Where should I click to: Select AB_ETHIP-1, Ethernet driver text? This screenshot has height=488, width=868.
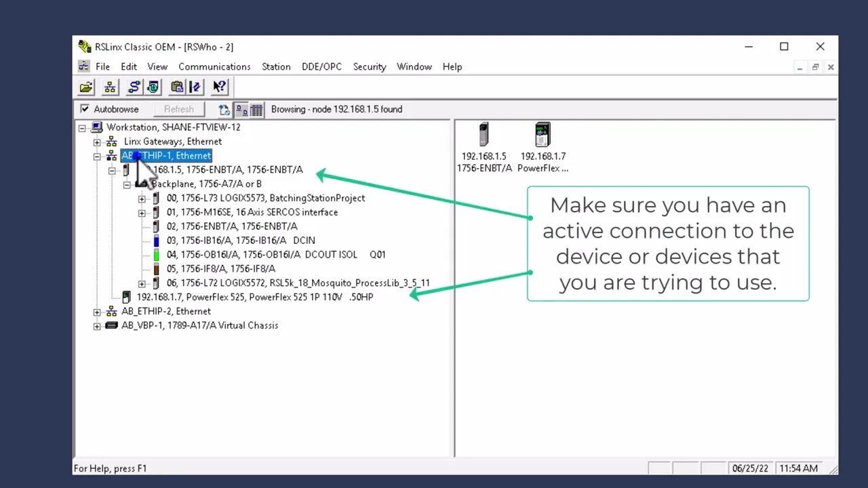tap(166, 156)
